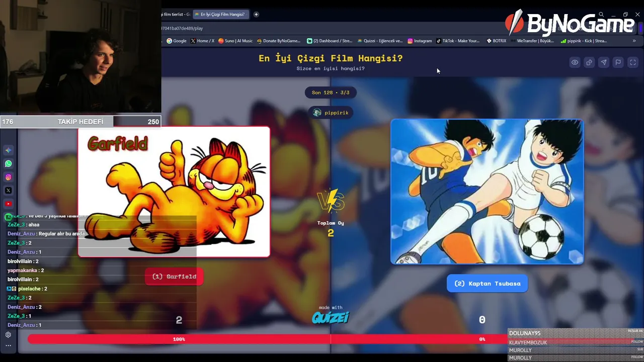
Task: Click the subtitle 'Sizce en iyisi hangisi?'
Action: [x=331, y=68]
